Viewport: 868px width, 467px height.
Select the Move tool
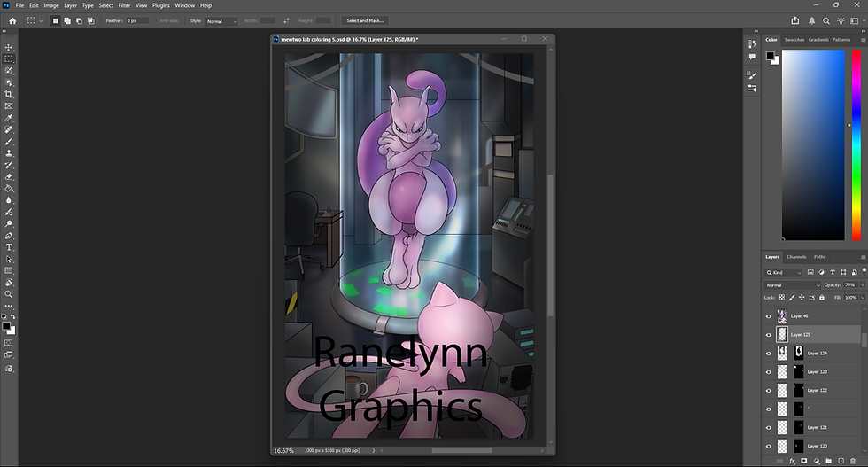point(8,47)
